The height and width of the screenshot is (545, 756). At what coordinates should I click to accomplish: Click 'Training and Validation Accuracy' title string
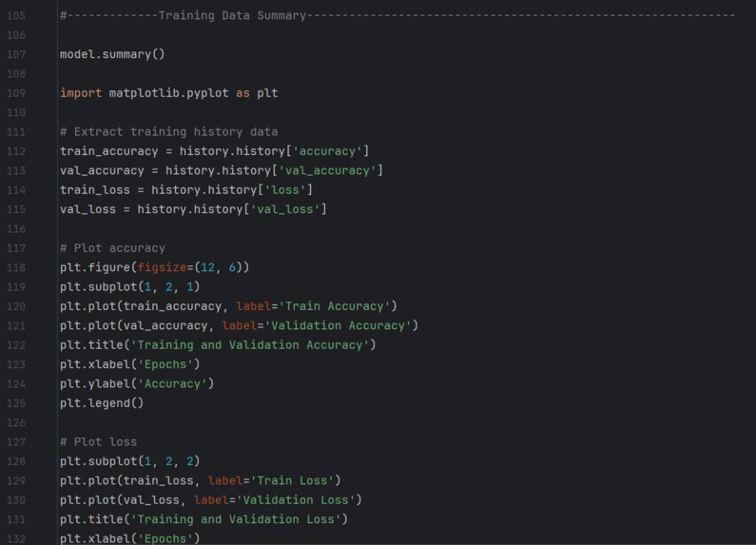coord(250,345)
